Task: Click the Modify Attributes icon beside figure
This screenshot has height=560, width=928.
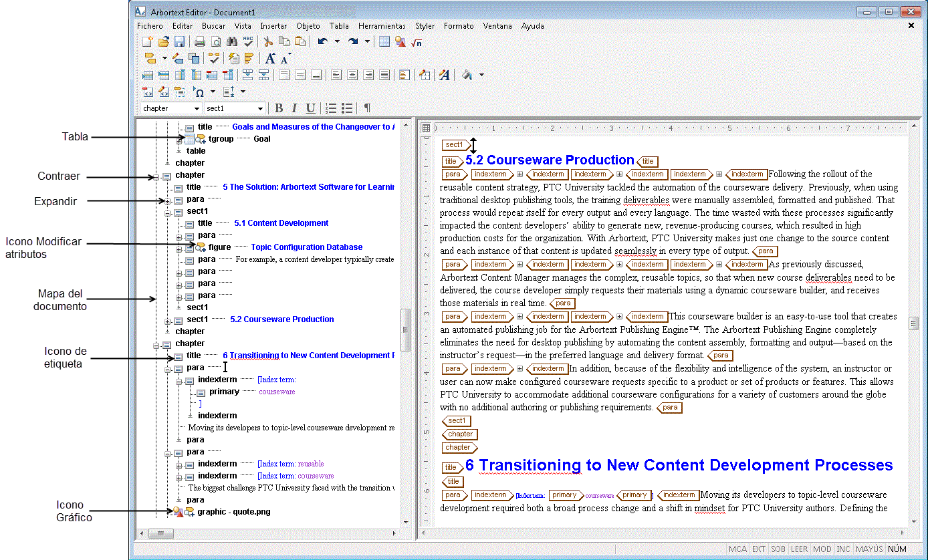Action: (201, 247)
